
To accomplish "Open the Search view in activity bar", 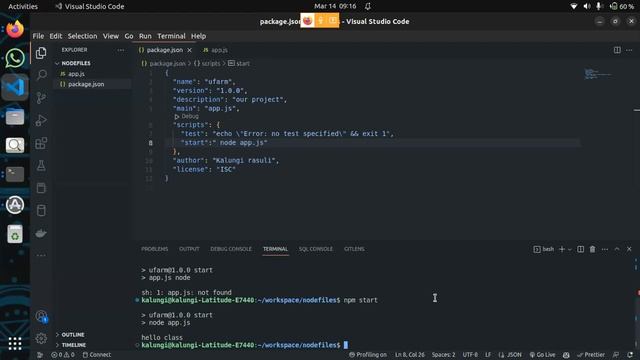I will click(x=41, y=75).
